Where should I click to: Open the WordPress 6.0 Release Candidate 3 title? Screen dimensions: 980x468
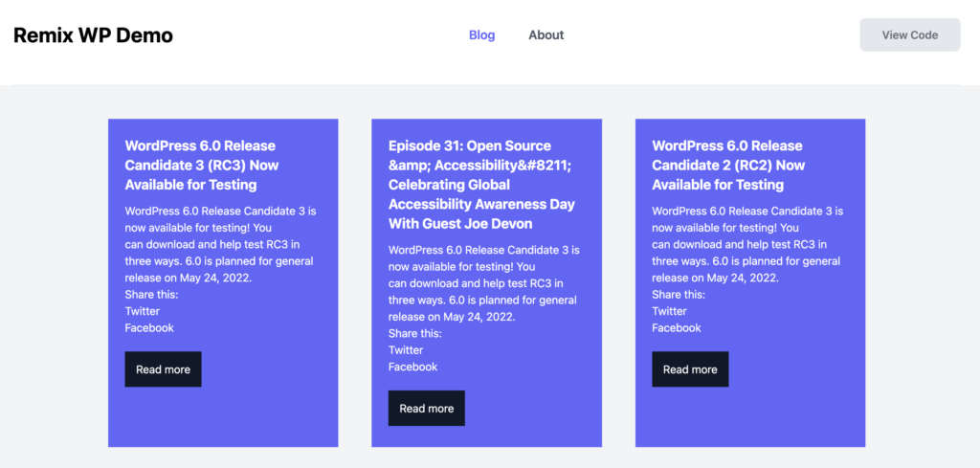202,165
